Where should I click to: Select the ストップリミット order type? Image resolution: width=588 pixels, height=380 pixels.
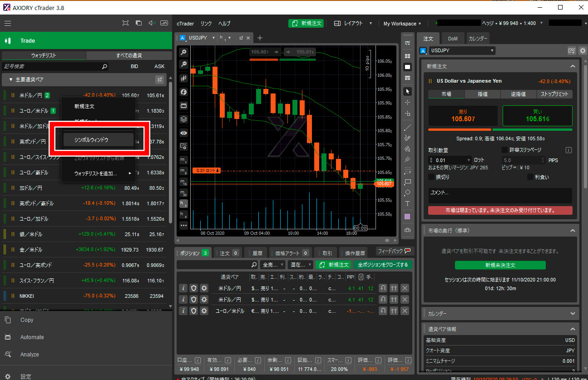[x=554, y=94]
